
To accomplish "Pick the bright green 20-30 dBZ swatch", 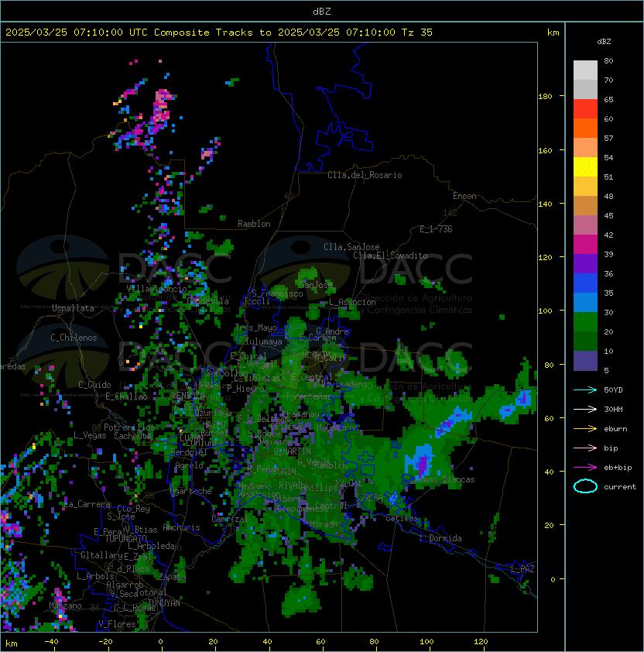I will [585, 322].
